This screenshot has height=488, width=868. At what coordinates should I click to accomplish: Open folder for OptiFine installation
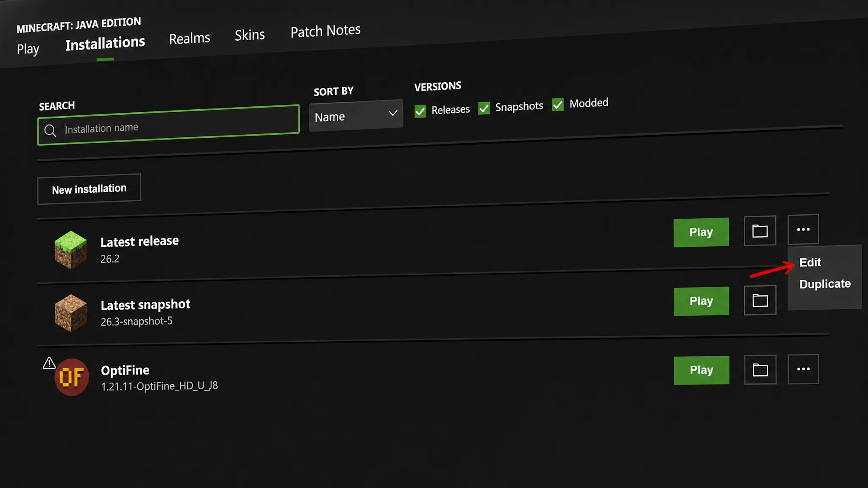click(760, 370)
